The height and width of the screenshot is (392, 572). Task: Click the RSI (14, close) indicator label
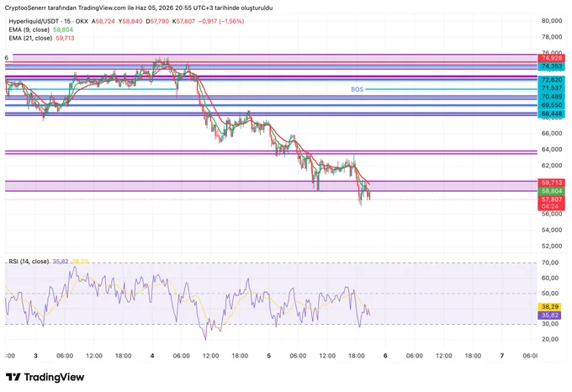pyautogui.click(x=29, y=262)
